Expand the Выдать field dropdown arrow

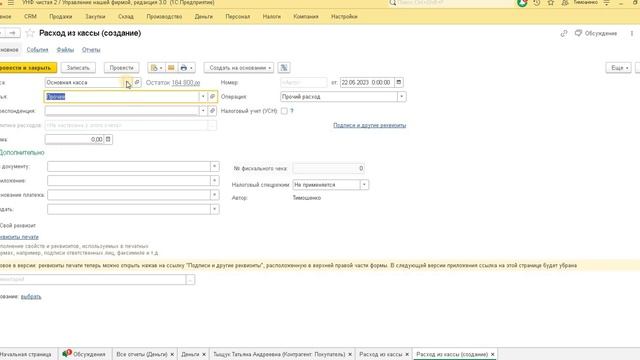pos(214,209)
